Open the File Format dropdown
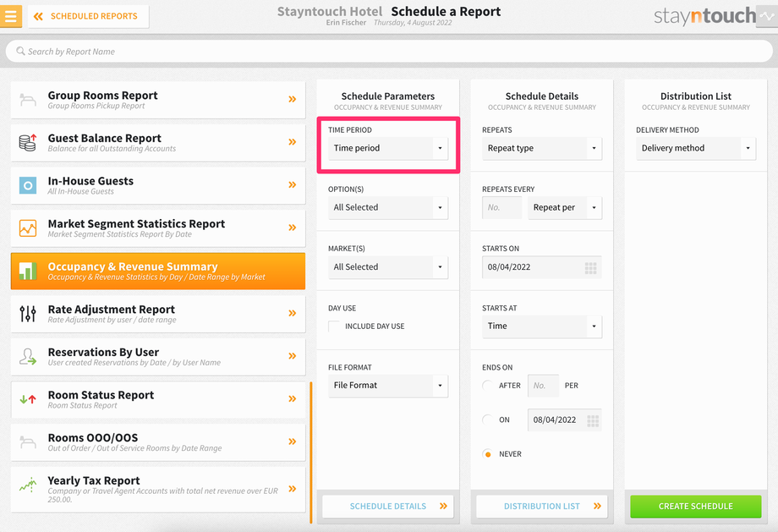The width and height of the screenshot is (778, 532). [x=388, y=386]
